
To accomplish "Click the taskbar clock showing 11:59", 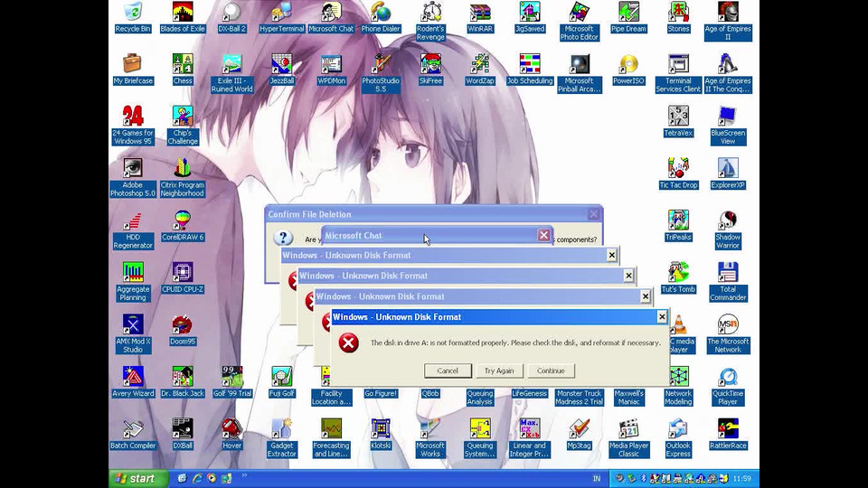I will 741,479.
